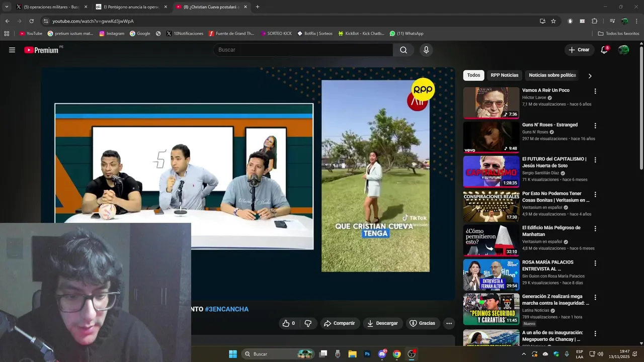The image size is (644, 362).
Task: Click the page vertical scrollbar
Action: (641, 108)
